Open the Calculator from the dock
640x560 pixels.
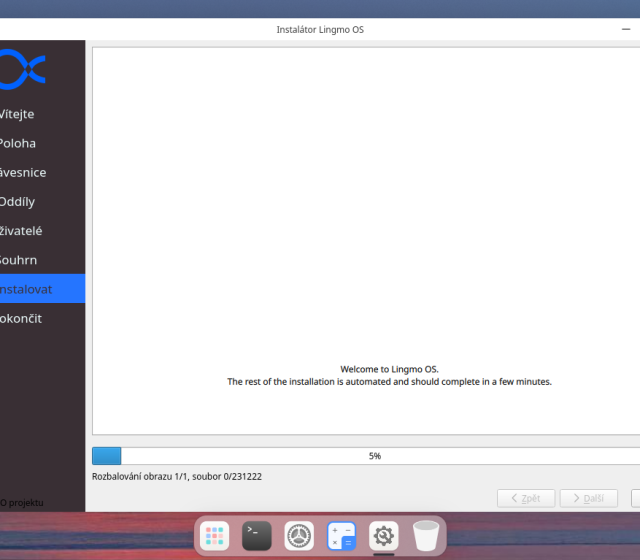342,536
